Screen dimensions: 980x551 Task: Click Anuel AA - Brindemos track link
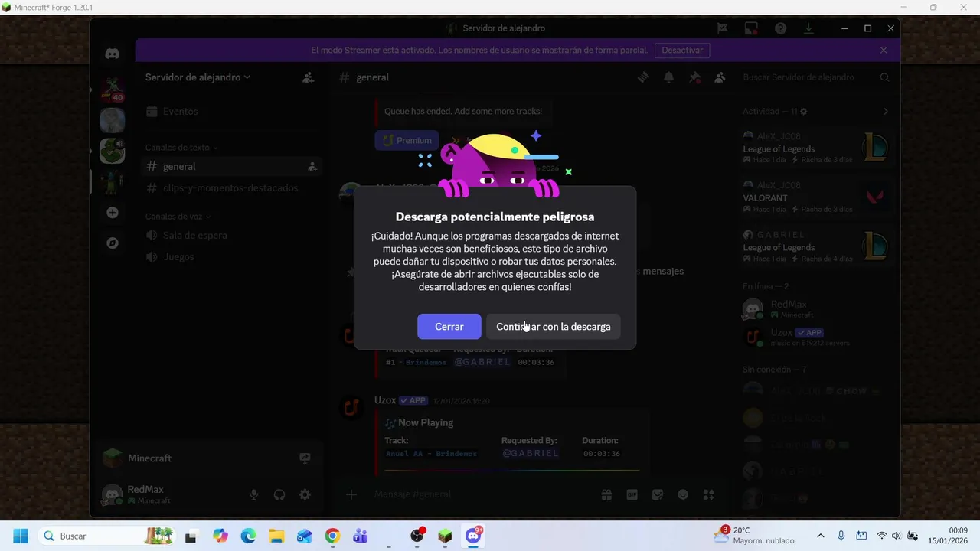pos(431,454)
